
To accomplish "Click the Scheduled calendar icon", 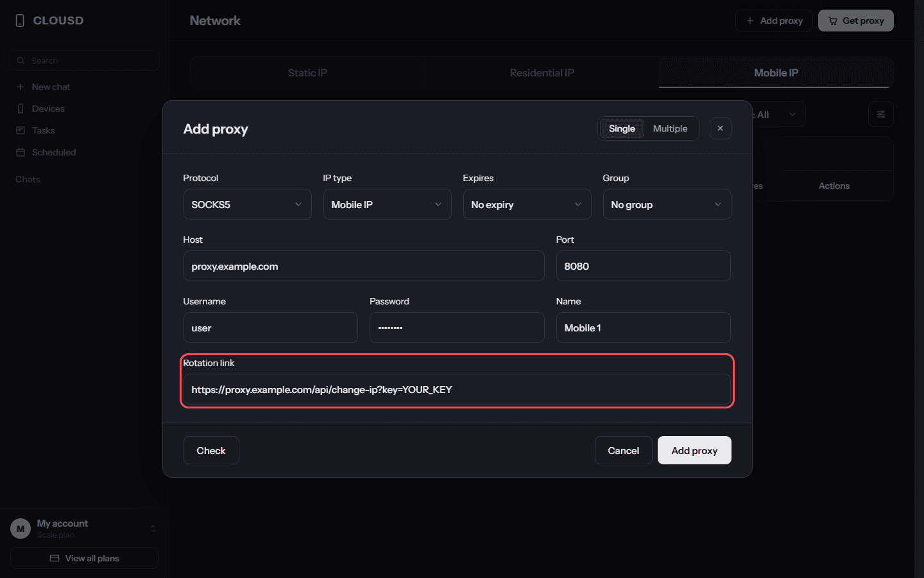I will click(21, 152).
